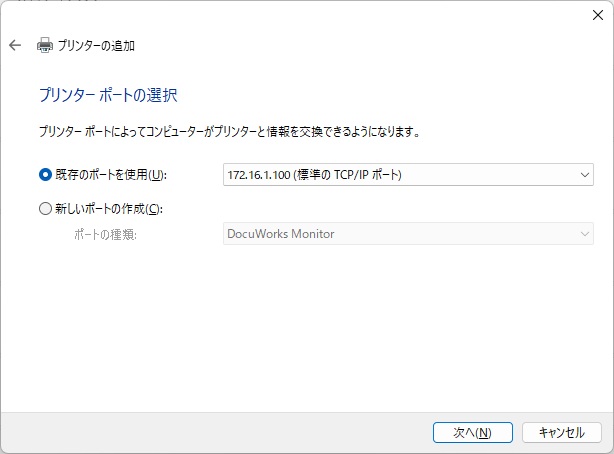Click the port description sentence under the heading
This screenshot has width=614, height=454.
tap(228, 131)
